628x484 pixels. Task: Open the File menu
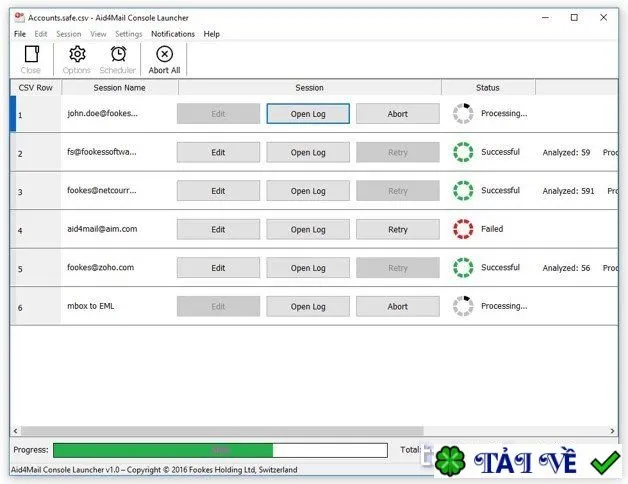[20, 34]
